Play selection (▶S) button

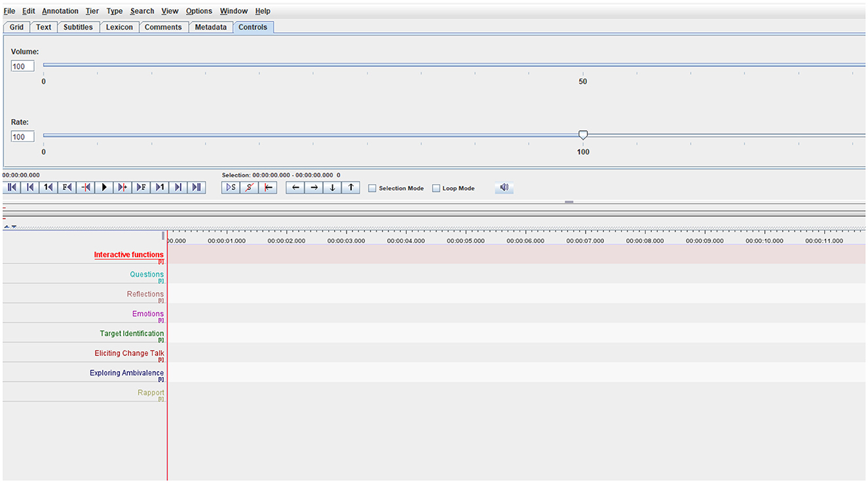(231, 188)
